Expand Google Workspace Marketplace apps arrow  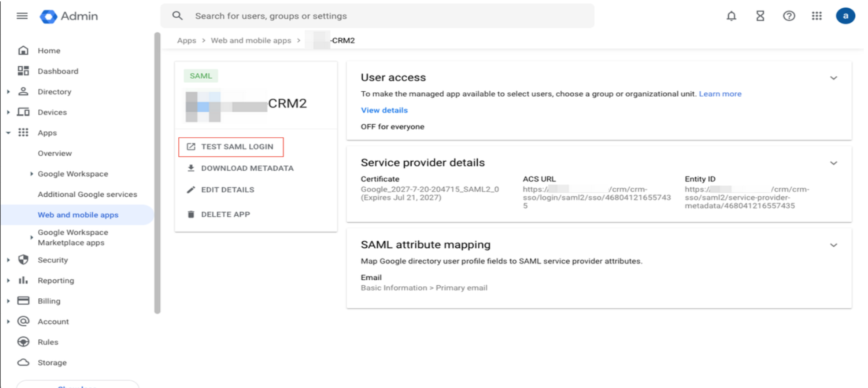coord(31,237)
